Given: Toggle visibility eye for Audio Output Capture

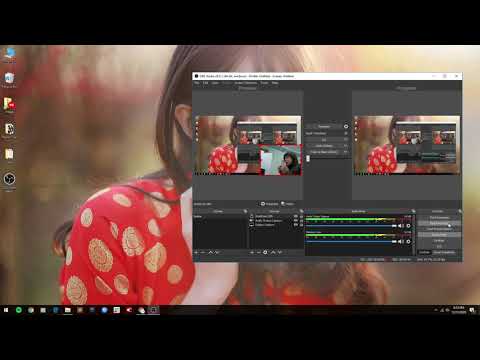Looking at the screenshot, I should tap(296, 221).
